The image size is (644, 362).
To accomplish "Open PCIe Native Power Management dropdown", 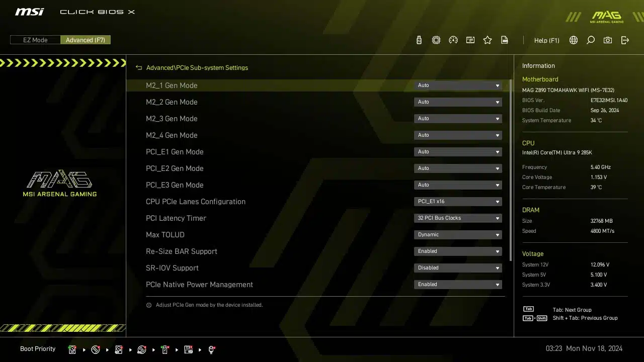I will (x=458, y=285).
